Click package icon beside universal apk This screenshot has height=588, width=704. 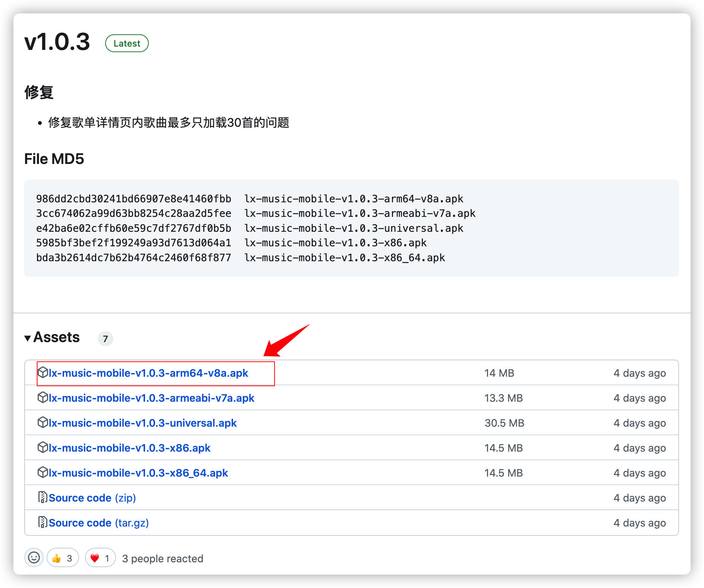43,422
